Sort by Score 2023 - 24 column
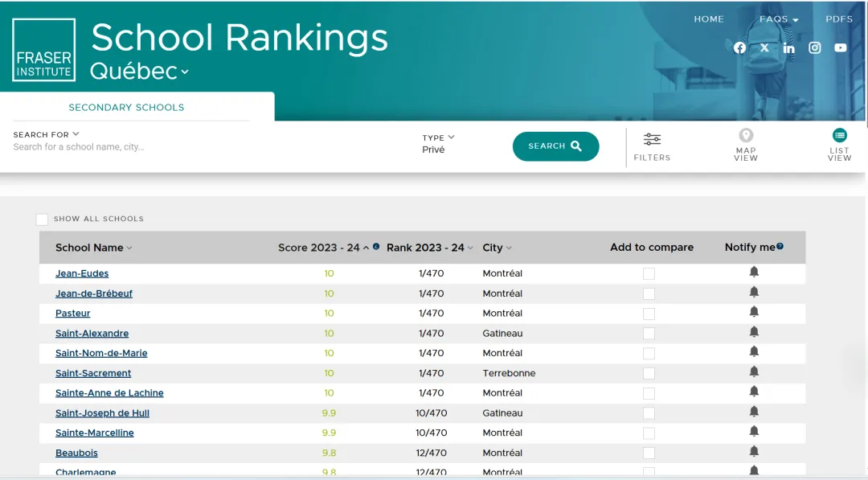Screen dimensions: 868x480 [x=323, y=248]
